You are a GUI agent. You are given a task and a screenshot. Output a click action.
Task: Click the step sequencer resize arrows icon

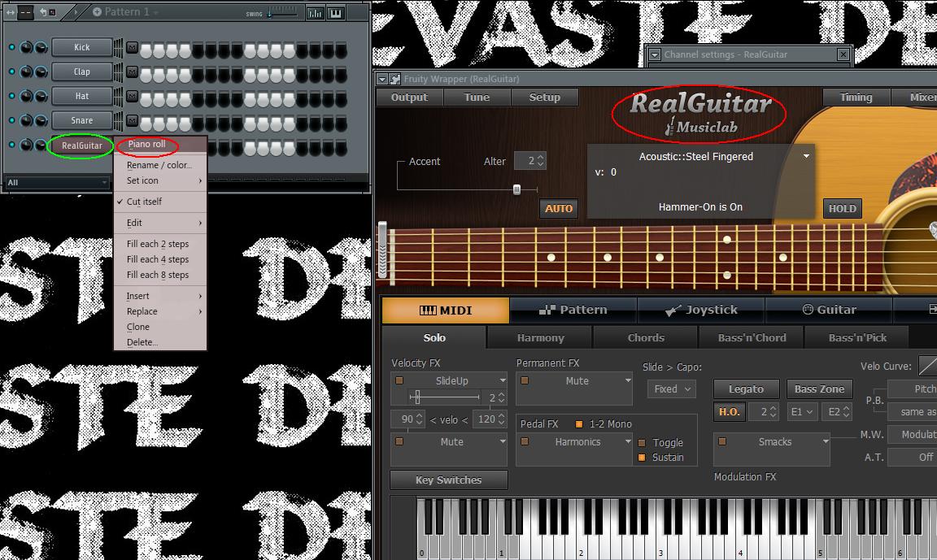pyautogui.click(x=10, y=12)
